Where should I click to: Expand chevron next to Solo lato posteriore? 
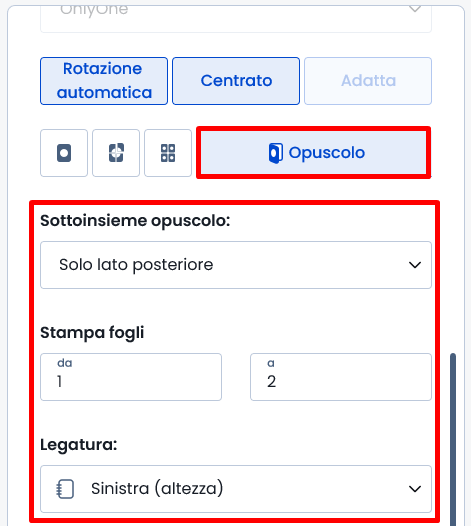click(x=415, y=265)
